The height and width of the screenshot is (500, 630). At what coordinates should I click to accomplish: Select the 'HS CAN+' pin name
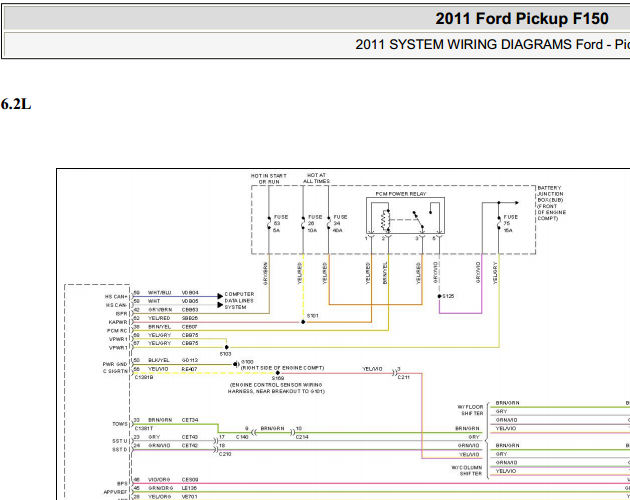116,297
